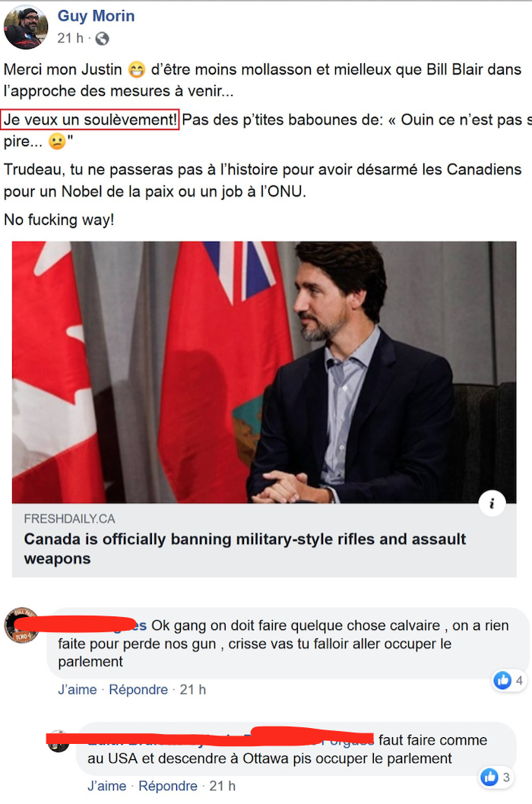Open the Trudeau article image
532x804 pixels.
coord(264,372)
